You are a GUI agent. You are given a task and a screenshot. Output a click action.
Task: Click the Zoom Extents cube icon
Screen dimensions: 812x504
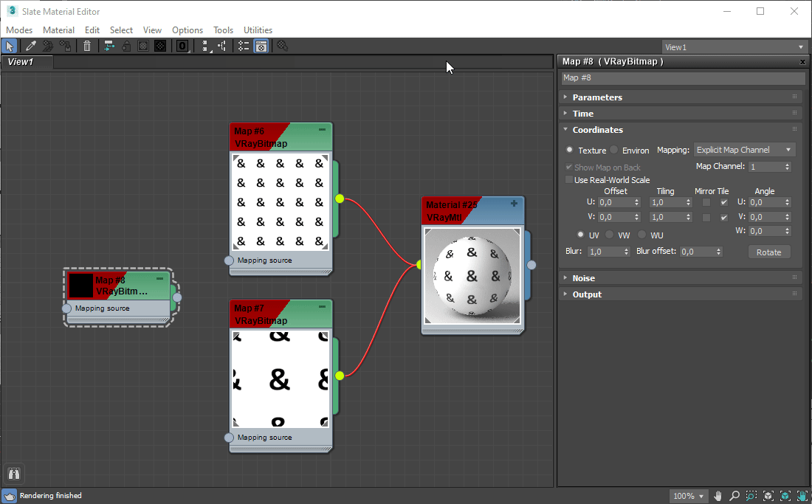coord(768,495)
